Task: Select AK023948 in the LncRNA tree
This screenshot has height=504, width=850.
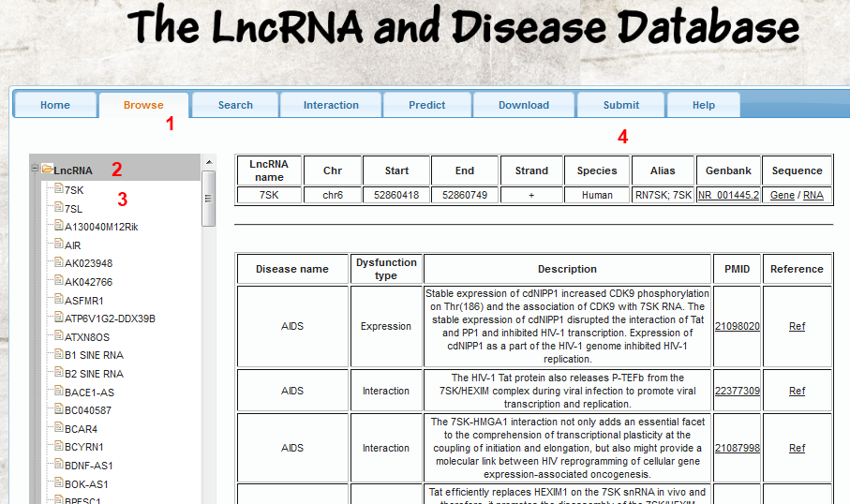Action: pos(88,263)
